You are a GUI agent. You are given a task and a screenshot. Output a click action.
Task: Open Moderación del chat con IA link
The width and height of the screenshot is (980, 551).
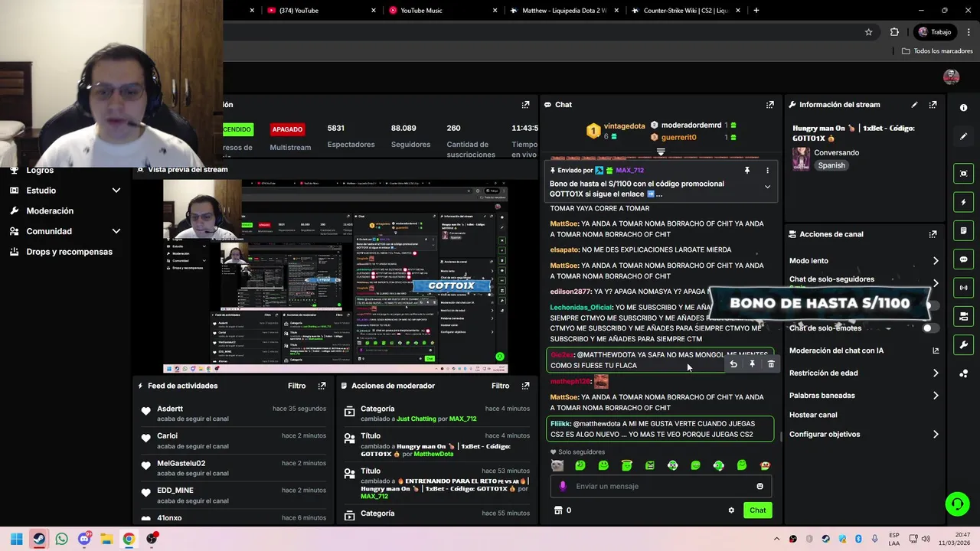pos(864,350)
